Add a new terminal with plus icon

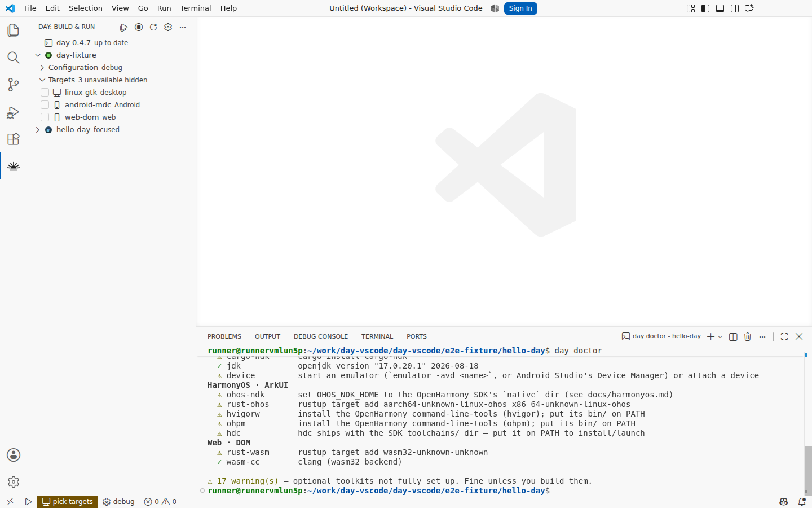tap(710, 336)
